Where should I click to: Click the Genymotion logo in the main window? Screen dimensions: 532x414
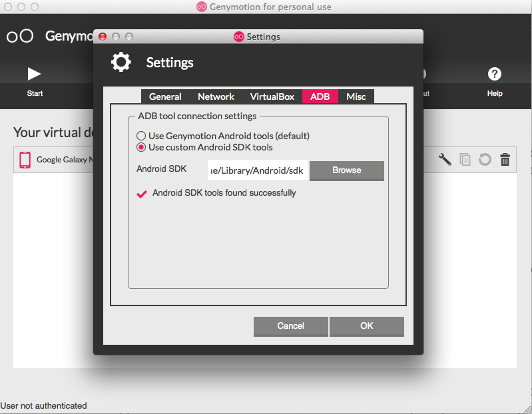[x=20, y=36]
